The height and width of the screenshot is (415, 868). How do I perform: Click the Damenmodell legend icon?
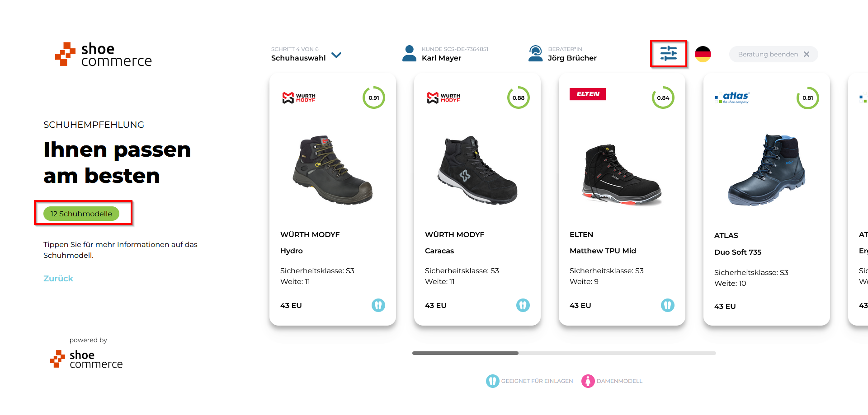coord(588,381)
